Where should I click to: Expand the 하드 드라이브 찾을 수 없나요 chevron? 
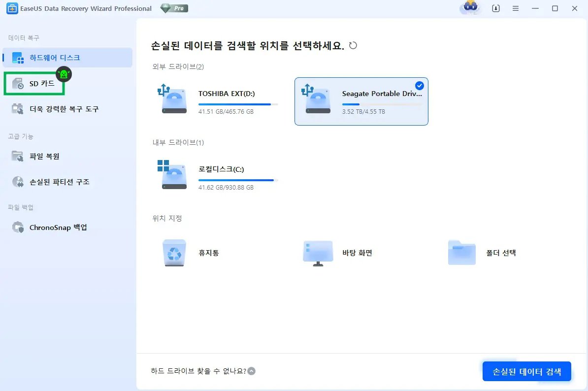click(x=252, y=371)
